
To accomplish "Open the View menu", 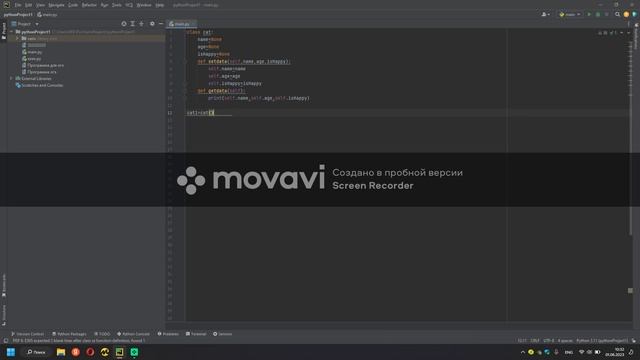I will pyautogui.click(x=40, y=5).
